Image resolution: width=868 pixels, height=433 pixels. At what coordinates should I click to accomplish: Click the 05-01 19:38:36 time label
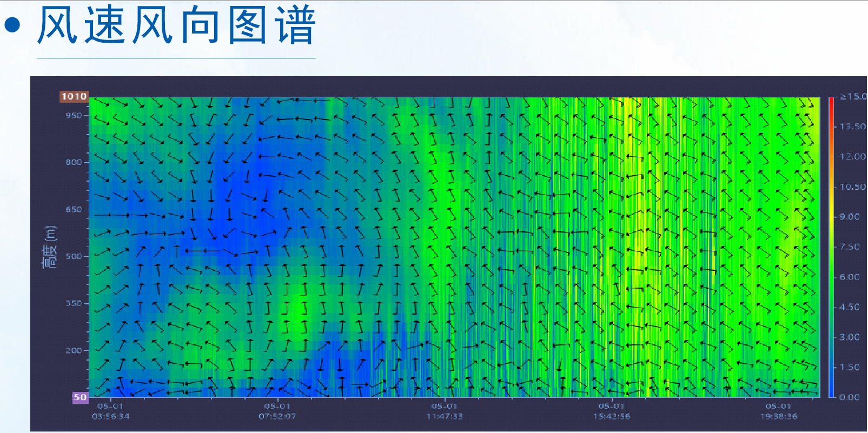tap(779, 411)
